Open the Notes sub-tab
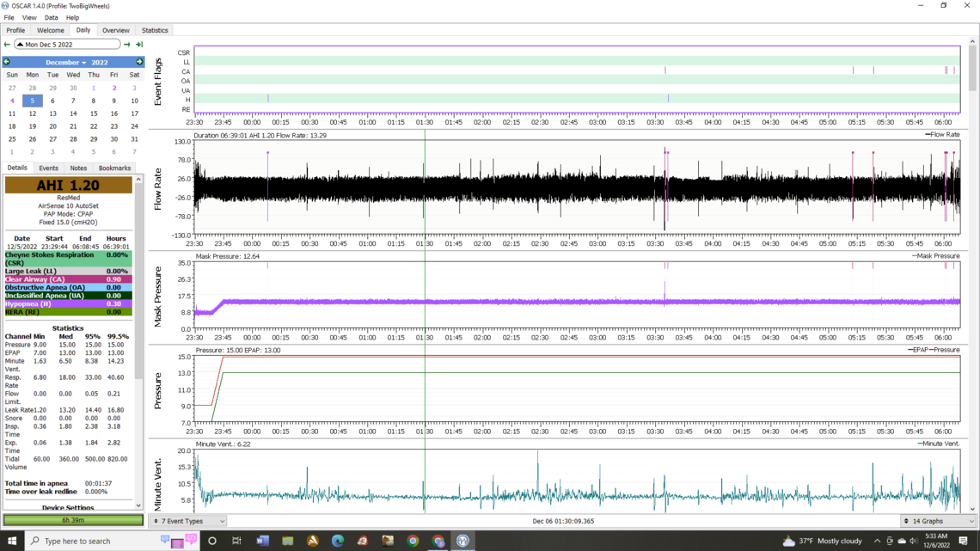Viewport: 980px width, 551px height. [x=78, y=168]
